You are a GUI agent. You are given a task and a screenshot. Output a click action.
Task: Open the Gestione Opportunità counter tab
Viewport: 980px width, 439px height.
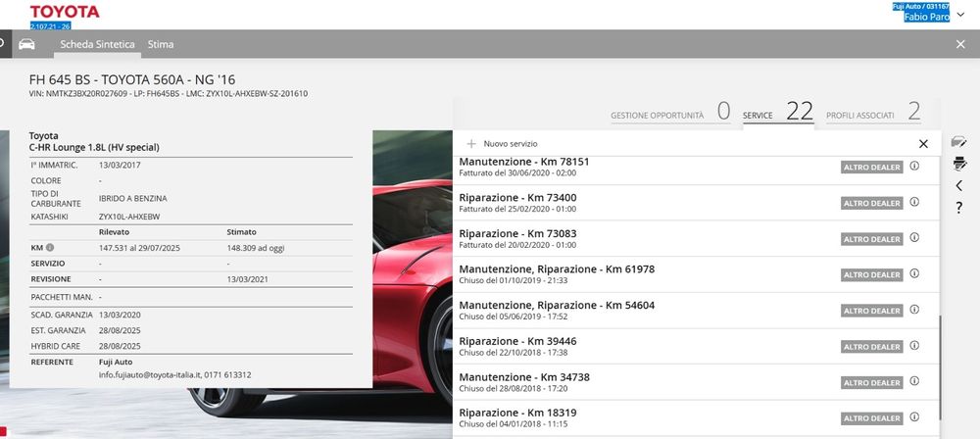[x=670, y=112]
